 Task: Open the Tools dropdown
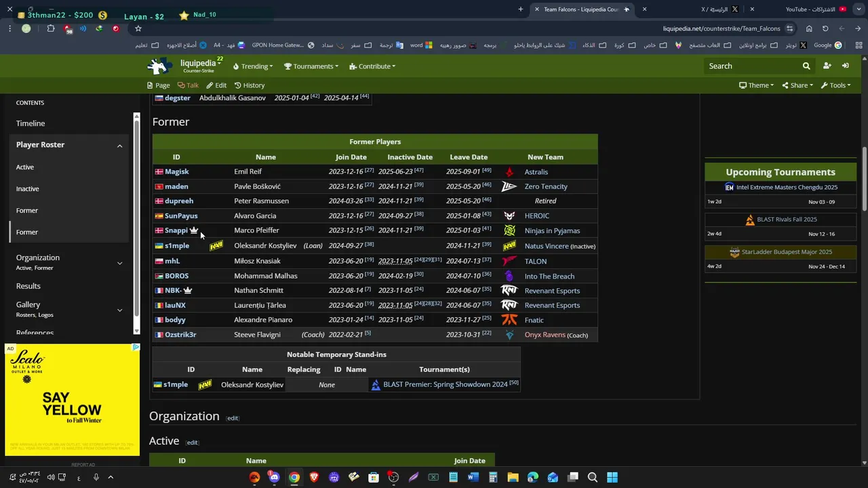pyautogui.click(x=835, y=85)
